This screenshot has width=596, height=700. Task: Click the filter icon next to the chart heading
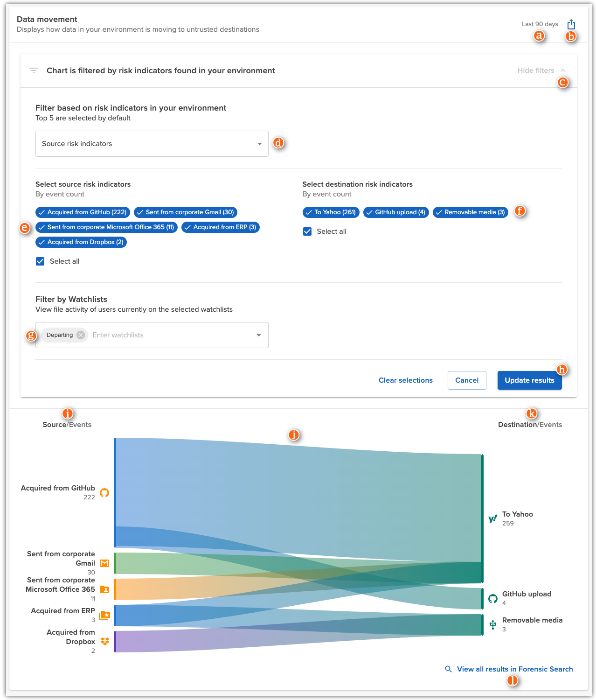tap(33, 70)
